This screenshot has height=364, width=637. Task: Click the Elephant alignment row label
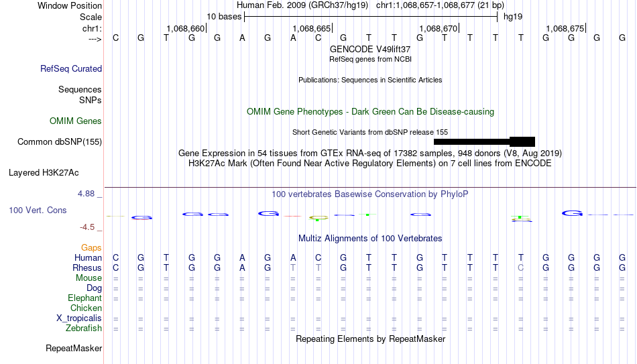coord(85,298)
